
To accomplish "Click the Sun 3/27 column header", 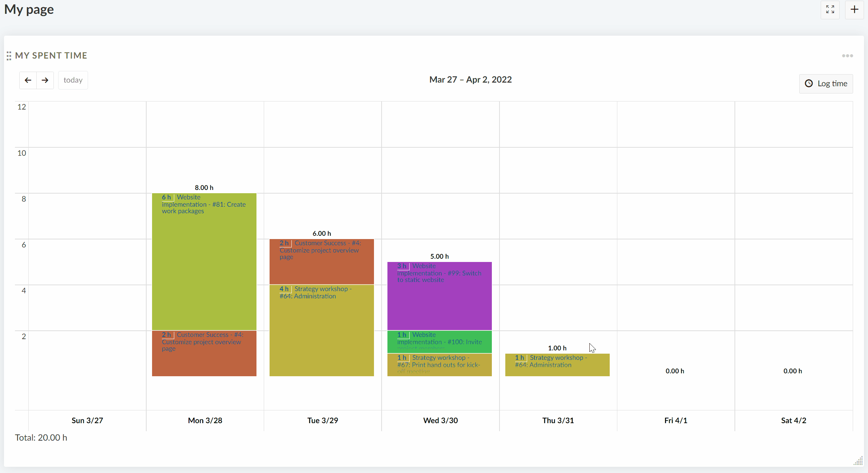I will click(x=87, y=420).
